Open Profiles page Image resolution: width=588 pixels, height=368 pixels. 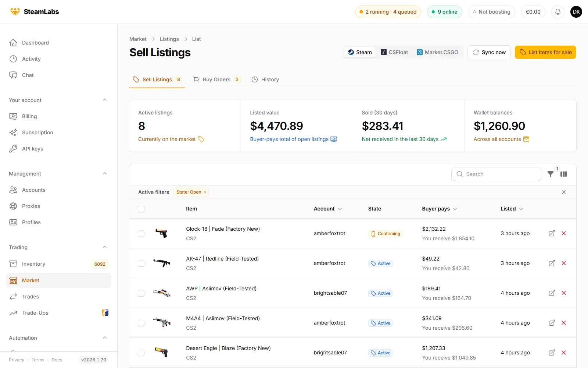coord(59,222)
